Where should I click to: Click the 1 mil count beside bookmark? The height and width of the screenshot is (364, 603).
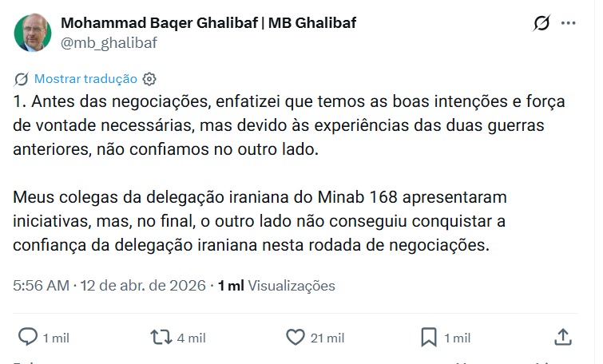coord(458,338)
